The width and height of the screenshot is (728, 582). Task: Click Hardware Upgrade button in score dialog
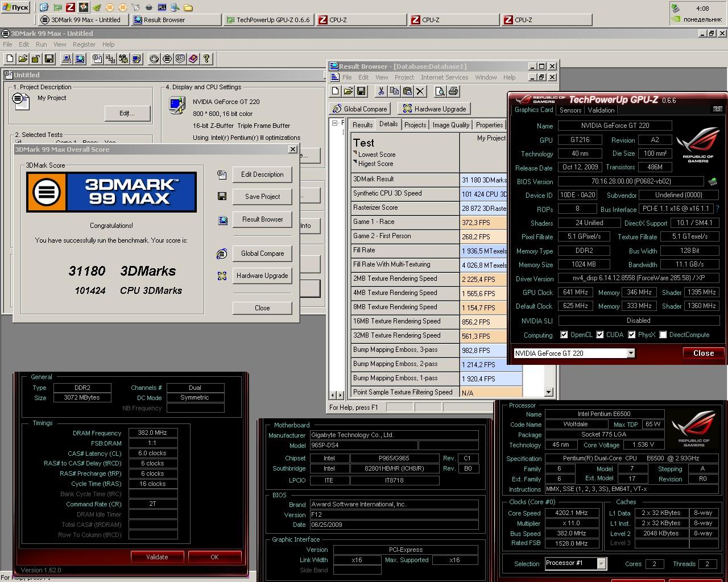click(262, 276)
